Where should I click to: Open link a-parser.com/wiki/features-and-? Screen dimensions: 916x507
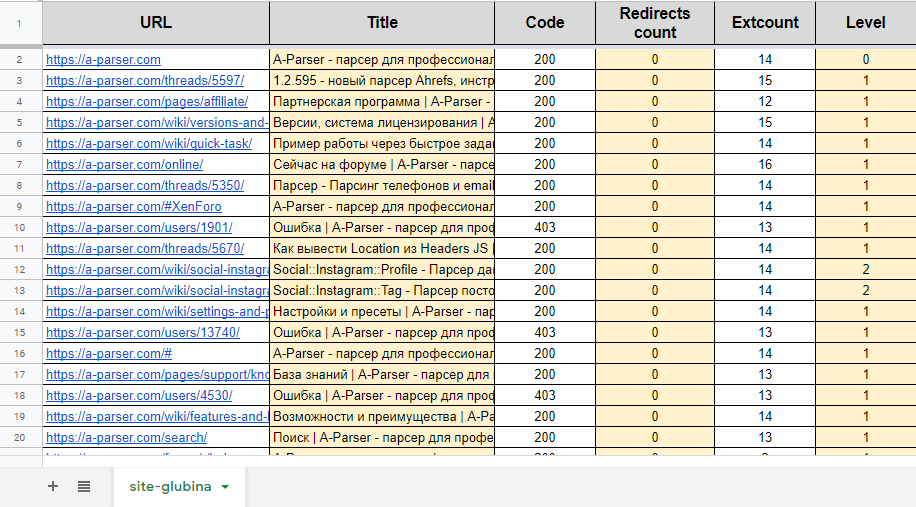[x=157, y=417]
